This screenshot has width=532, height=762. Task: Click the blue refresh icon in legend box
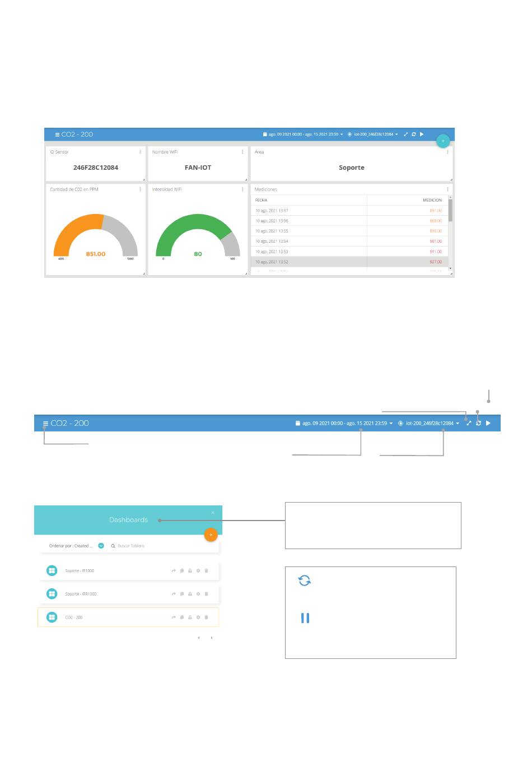coord(305,580)
